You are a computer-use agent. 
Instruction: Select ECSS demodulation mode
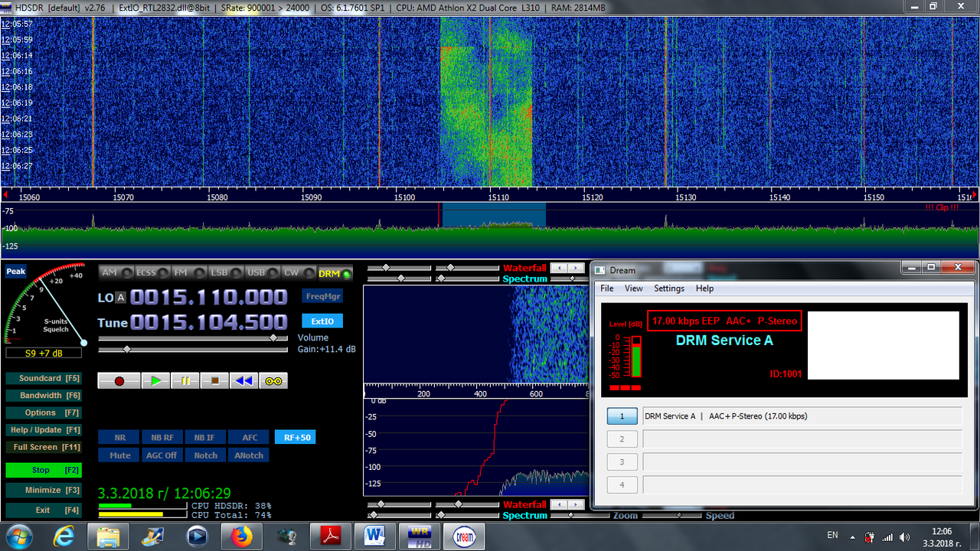tap(152, 272)
